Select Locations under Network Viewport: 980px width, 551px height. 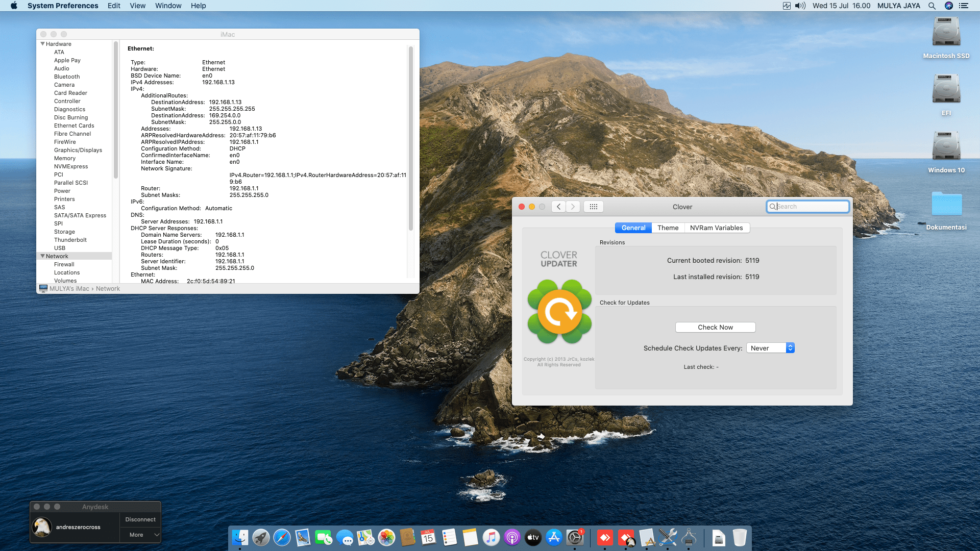tap(67, 272)
